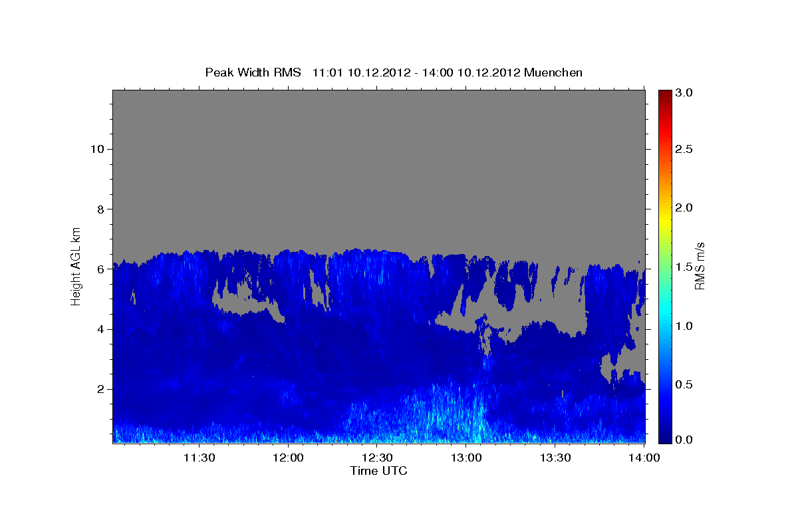Image resolution: width=798 pixels, height=532 pixels.
Task: Click the height axis label 6
Action: 99,269
